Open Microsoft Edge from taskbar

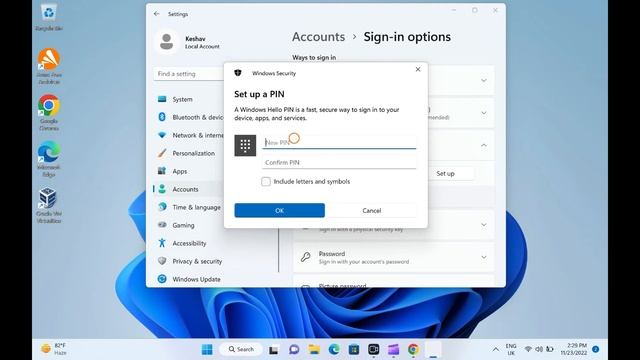click(x=334, y=349)
